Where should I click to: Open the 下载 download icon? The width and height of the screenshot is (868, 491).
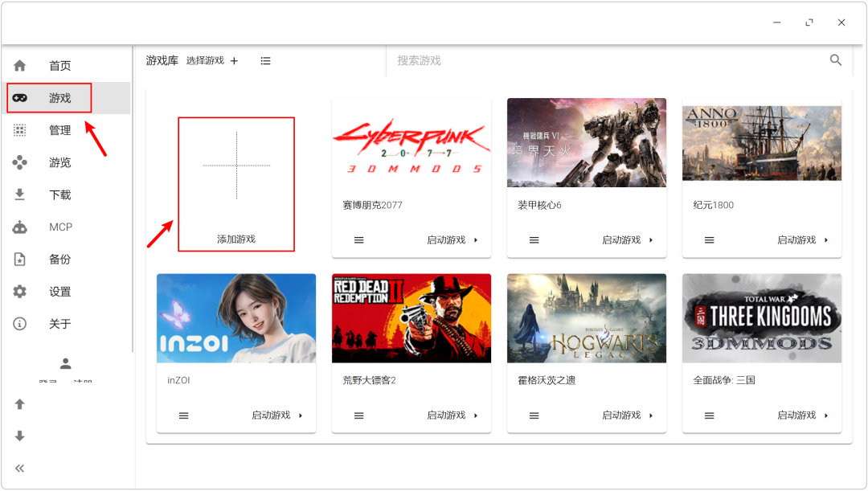coord(20,194)
